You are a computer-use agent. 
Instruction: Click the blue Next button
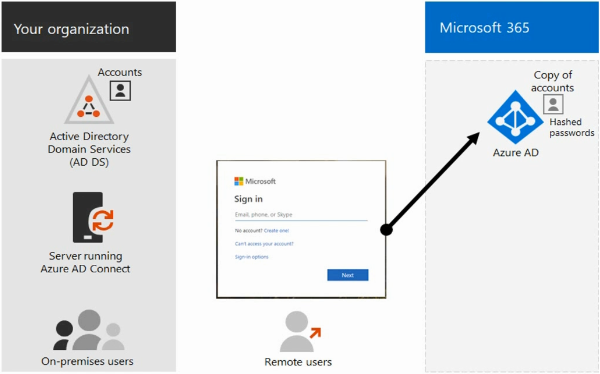[347, 275]
